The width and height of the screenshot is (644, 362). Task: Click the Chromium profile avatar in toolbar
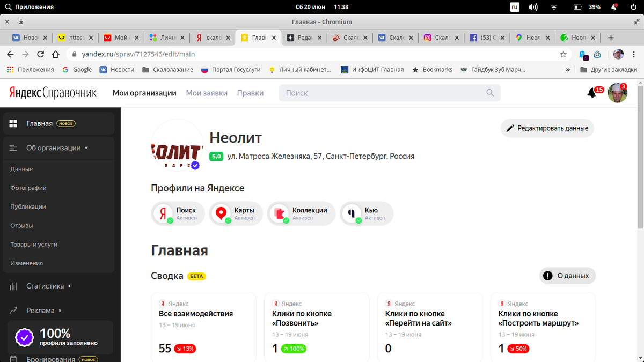click(619, 54)
